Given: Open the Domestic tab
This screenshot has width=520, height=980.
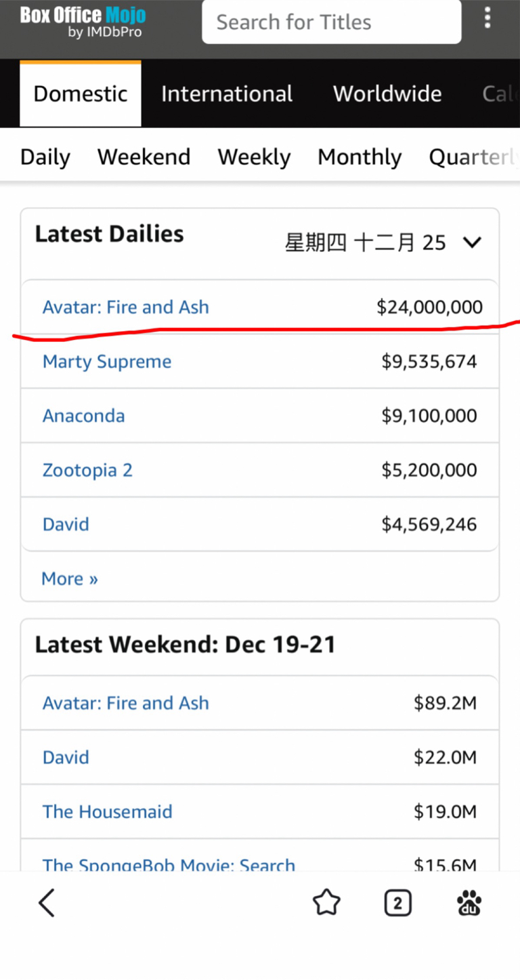Looking at the screenshot, I should (81, 93).
